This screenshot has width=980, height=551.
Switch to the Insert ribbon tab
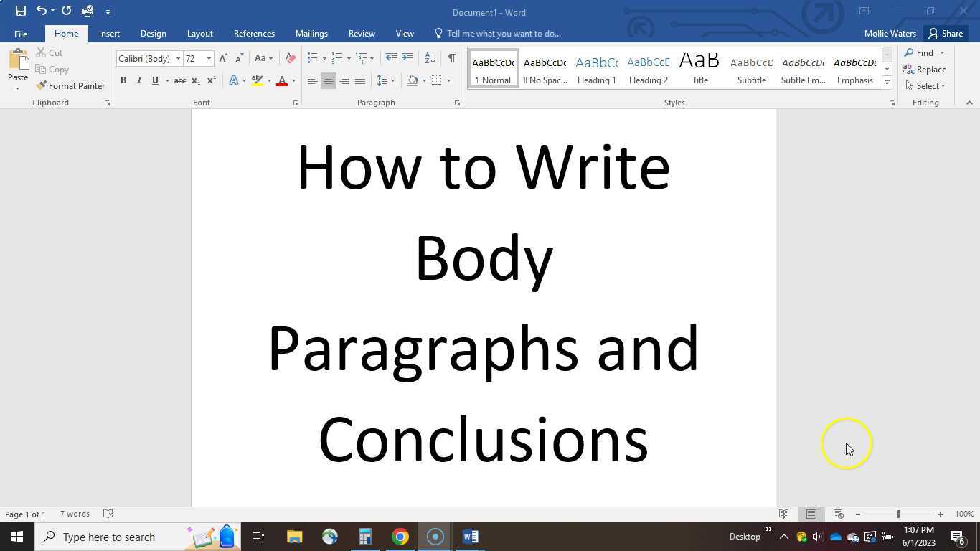(x=109, y=33)
